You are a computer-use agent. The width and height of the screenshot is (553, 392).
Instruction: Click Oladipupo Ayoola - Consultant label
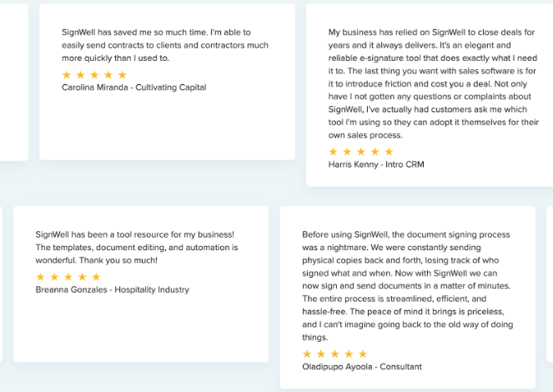(362, 366)
